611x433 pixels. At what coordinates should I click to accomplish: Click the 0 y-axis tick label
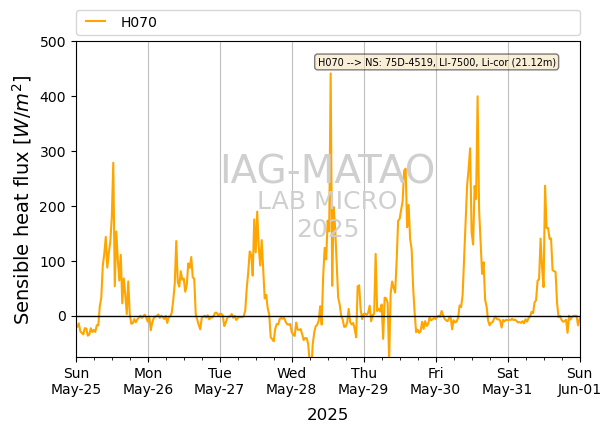pos(62,316)
